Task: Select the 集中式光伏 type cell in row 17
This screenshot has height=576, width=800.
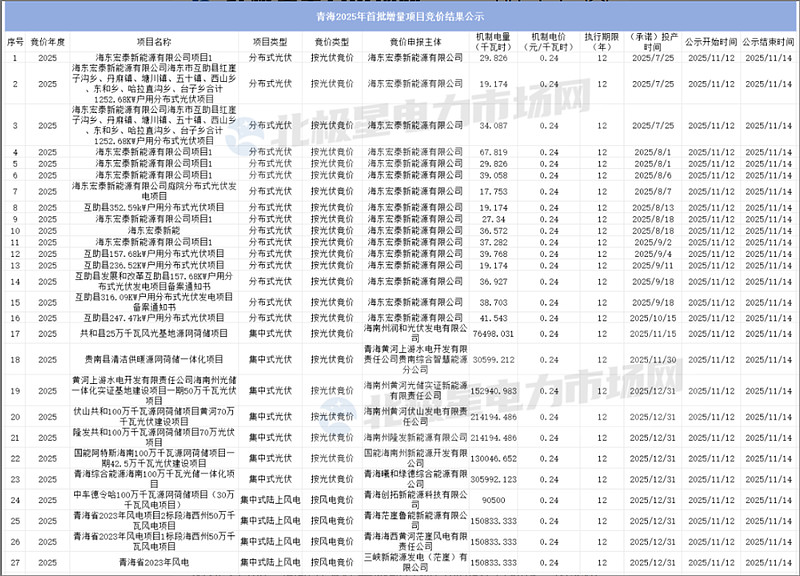Action: (270, 334)
